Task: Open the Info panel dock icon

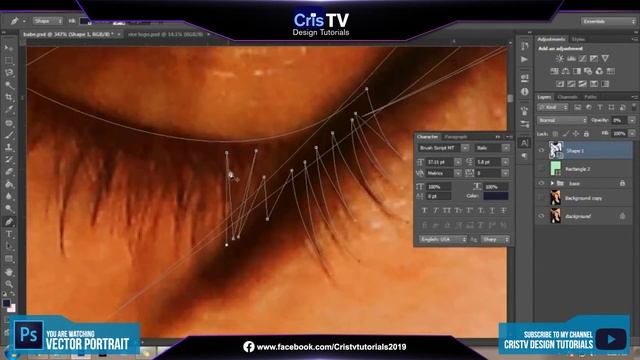Action: coord(524,92)
